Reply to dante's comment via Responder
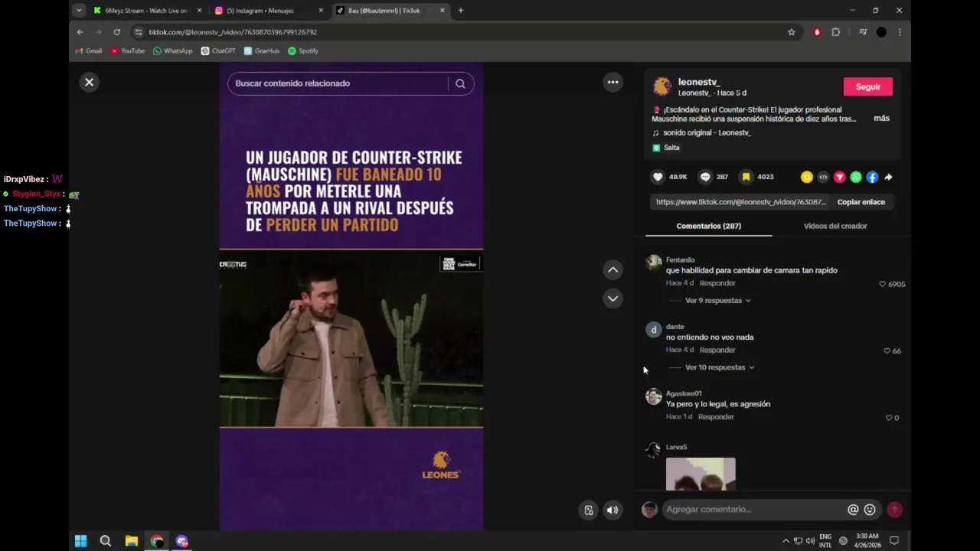 click(717, 350)
